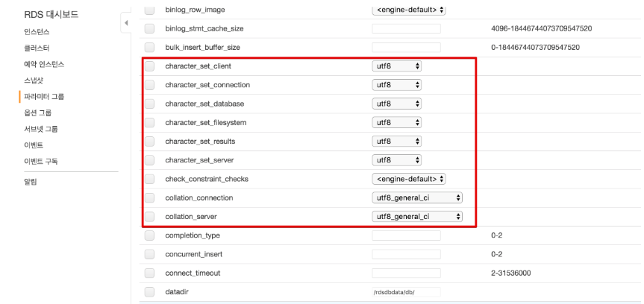Click the range text 0-18446744073709547520

click(x=535, y=48)
